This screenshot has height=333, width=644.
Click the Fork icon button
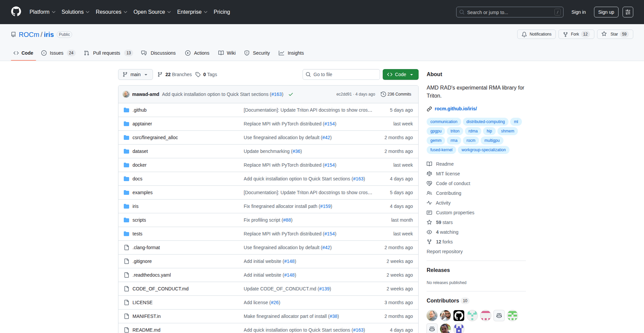[566, 34]
